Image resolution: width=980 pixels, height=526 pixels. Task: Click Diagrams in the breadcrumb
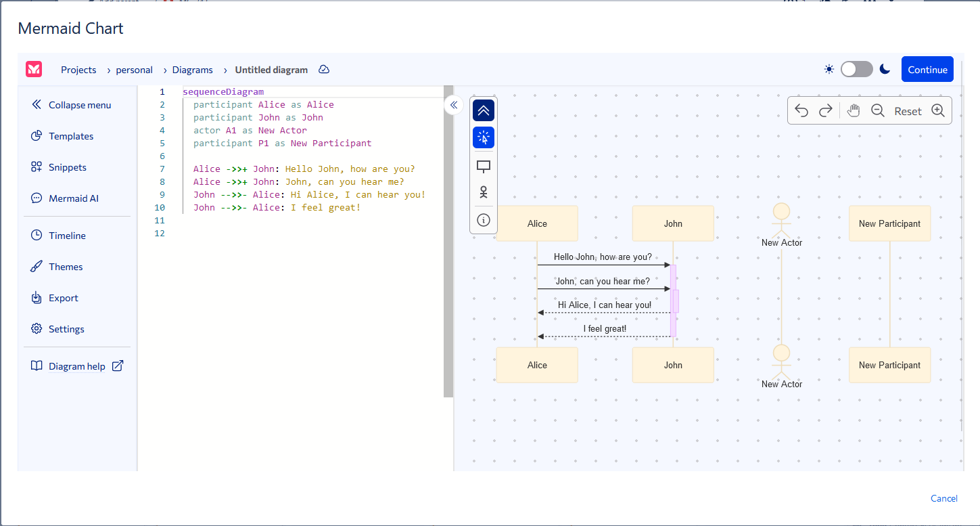point(193,70)
